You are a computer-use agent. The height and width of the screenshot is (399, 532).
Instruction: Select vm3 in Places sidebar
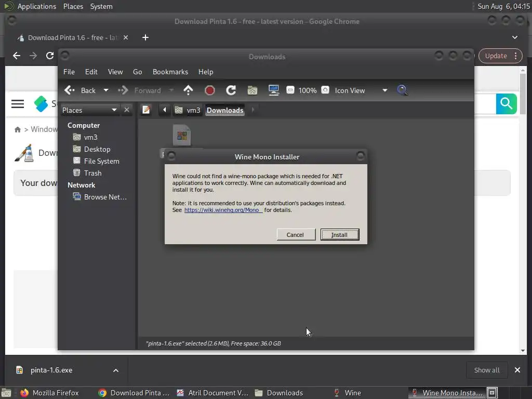tap(90, 137)
